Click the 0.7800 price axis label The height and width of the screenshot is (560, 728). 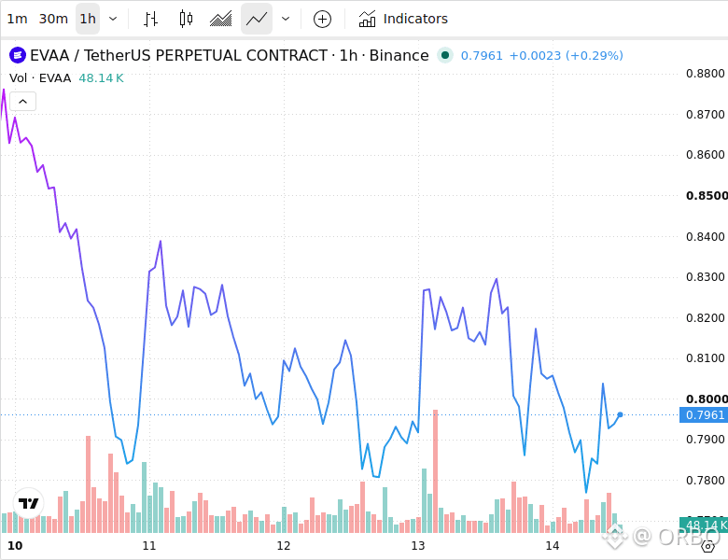point(705,480)
